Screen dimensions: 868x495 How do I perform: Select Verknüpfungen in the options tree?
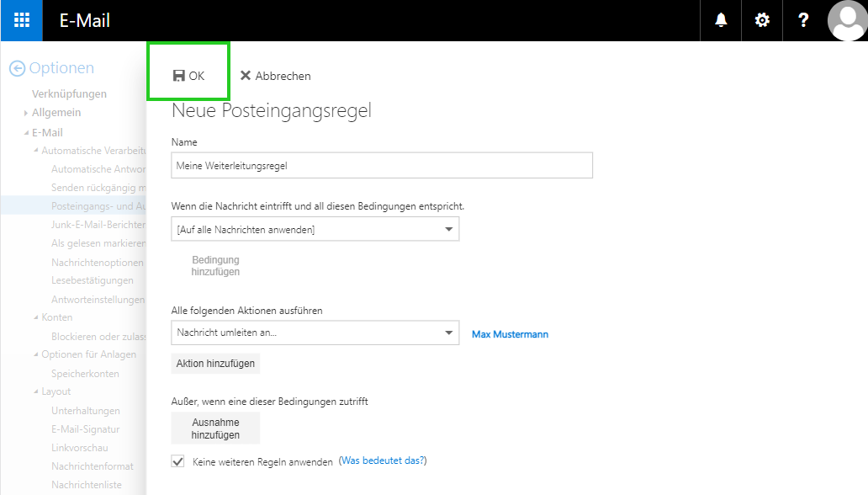click(69, 93)
